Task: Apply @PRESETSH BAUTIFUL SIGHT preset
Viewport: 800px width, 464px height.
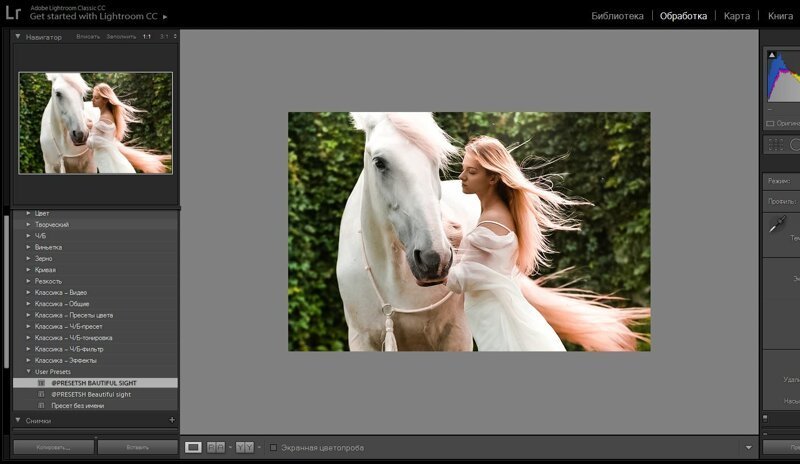Action: [x=95, y=382]
